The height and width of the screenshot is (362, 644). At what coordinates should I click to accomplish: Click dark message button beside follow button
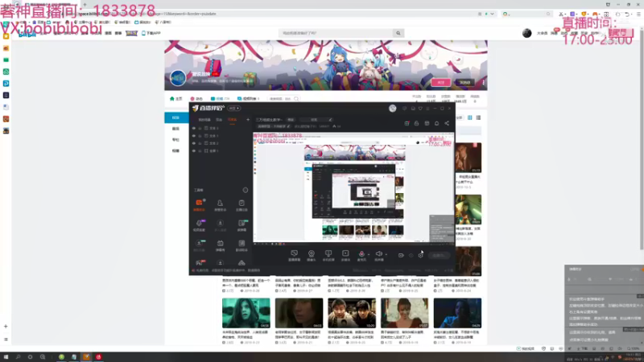coord(464,83)
